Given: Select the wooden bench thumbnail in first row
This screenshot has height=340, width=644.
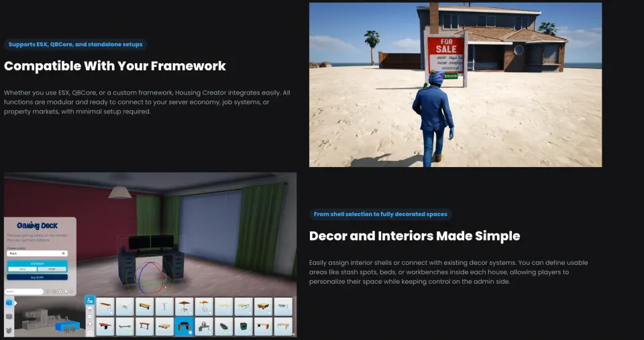Looking at the screenshot, I should [145, 306].
